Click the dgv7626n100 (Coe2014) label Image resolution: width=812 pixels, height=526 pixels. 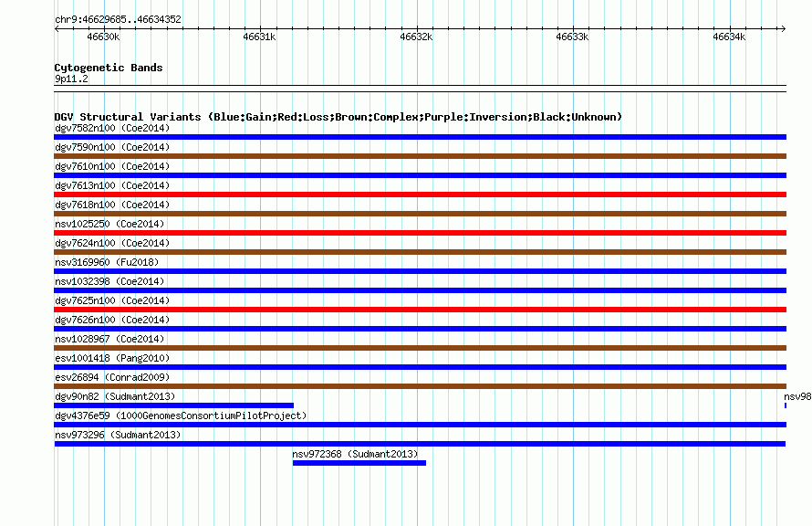(112, 320)
